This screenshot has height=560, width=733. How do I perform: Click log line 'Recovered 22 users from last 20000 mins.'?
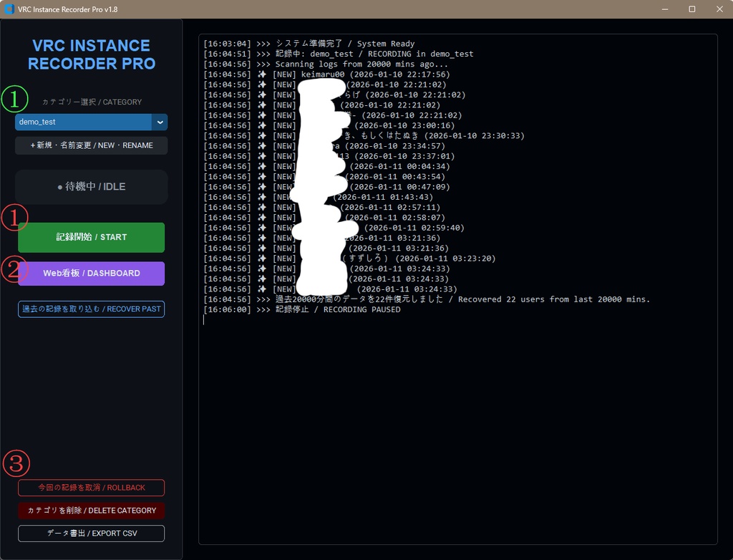[427, 299]
